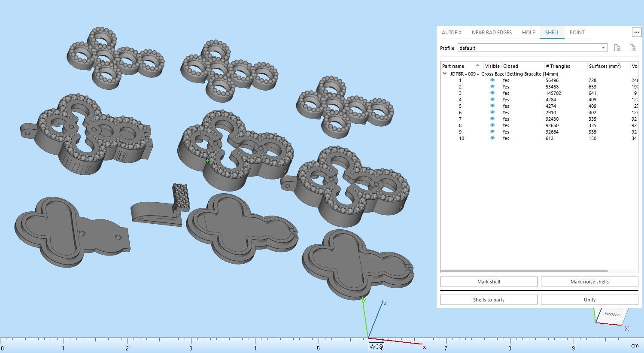644x353 pixels.
Task: Click triangle count 4274 for shell 5
Action: 551,106
